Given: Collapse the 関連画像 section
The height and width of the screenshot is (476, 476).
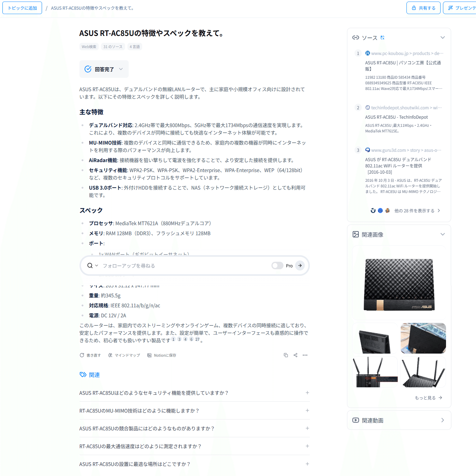Looking at the screenshot, I should pos(443,234).
